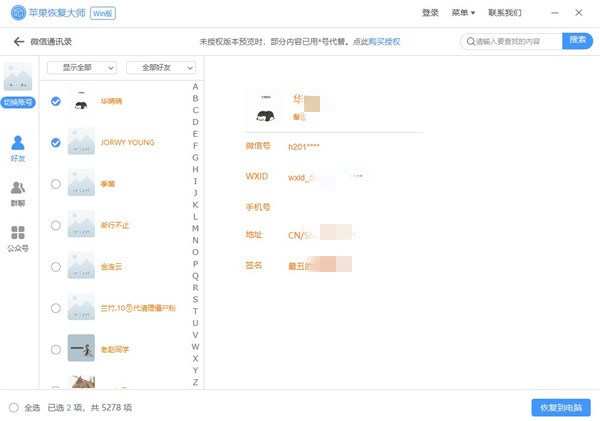
Task: Click the 微信号 value h201****
Action: click(x=303, y=147)
